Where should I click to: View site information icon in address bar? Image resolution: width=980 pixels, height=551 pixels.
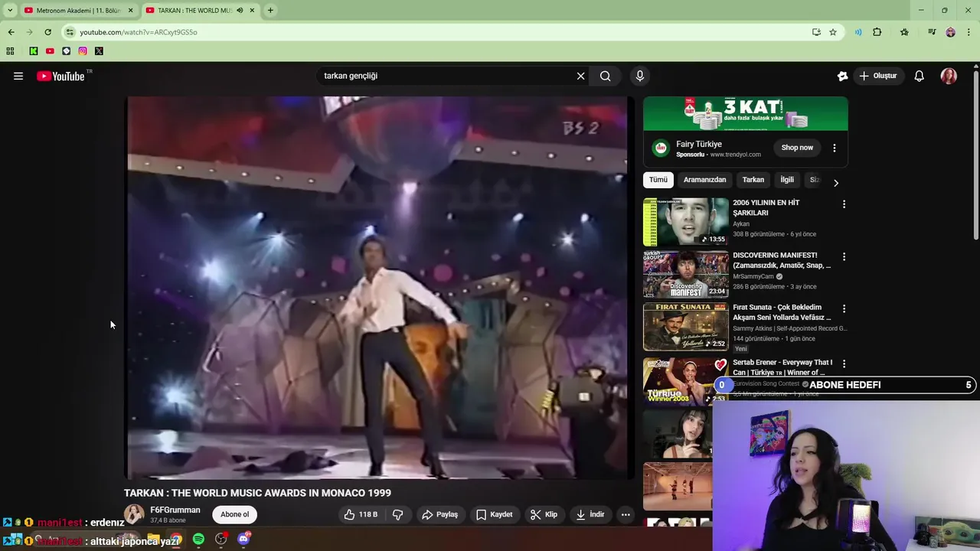(x=70, y=32)
